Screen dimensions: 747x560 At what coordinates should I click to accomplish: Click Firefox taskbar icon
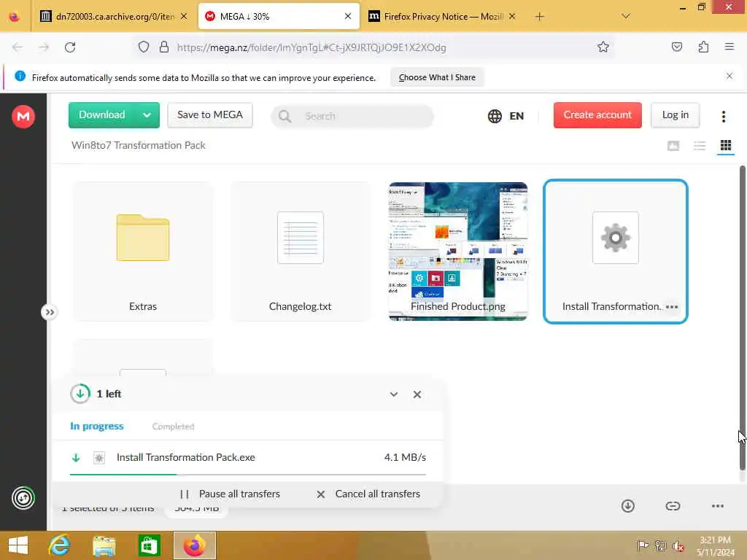click(194, 545)
